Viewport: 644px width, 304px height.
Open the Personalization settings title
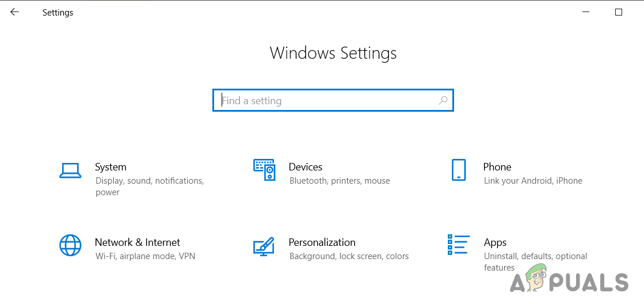point(322,242)
